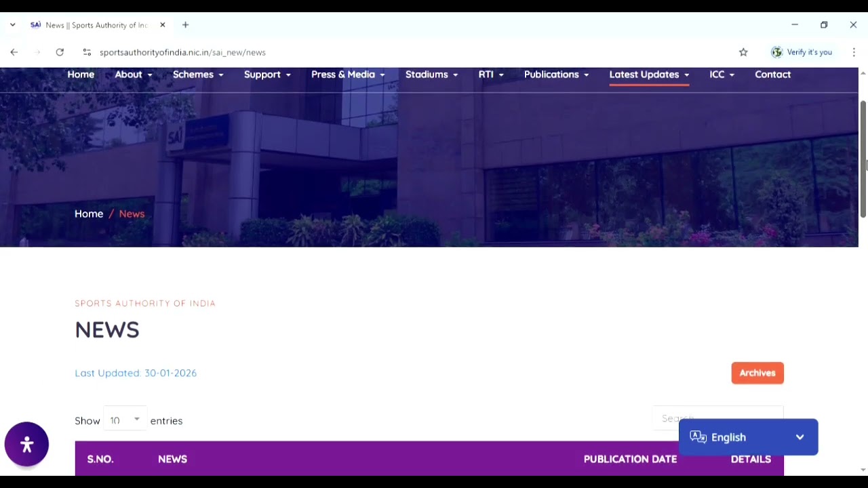Image resolution: width=868 pixels, height=488 pixels.
Task: Click DETAILS column header
Action: pyautogui.click(x=751, y=459)
